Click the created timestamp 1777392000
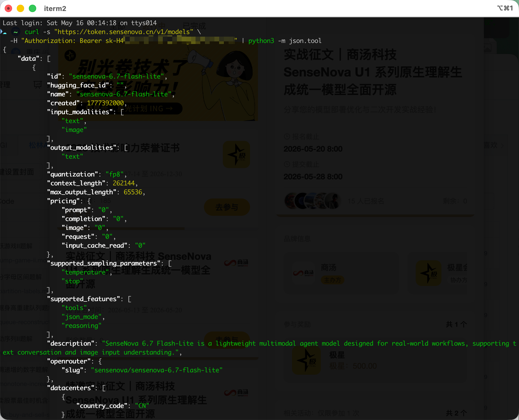 point(105,103)
